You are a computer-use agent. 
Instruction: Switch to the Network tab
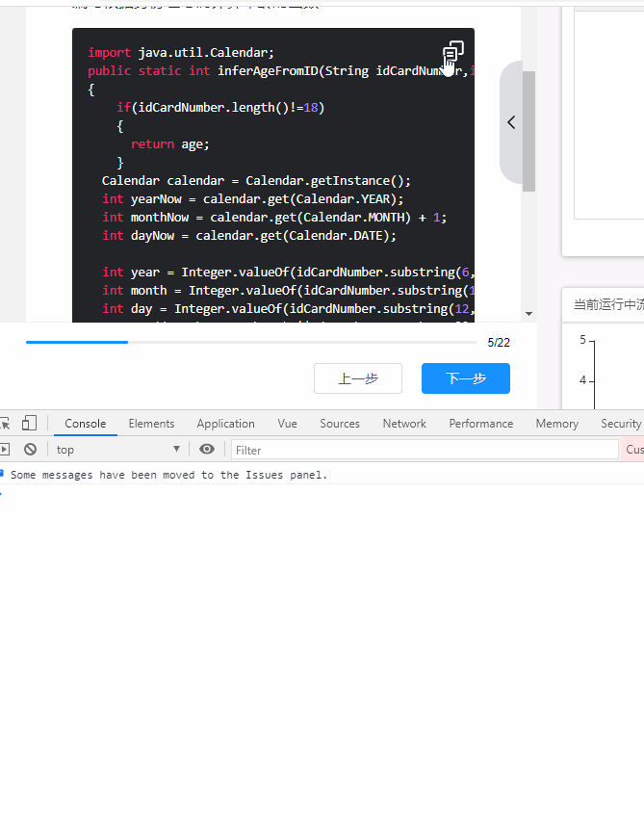tap(404, 424)
